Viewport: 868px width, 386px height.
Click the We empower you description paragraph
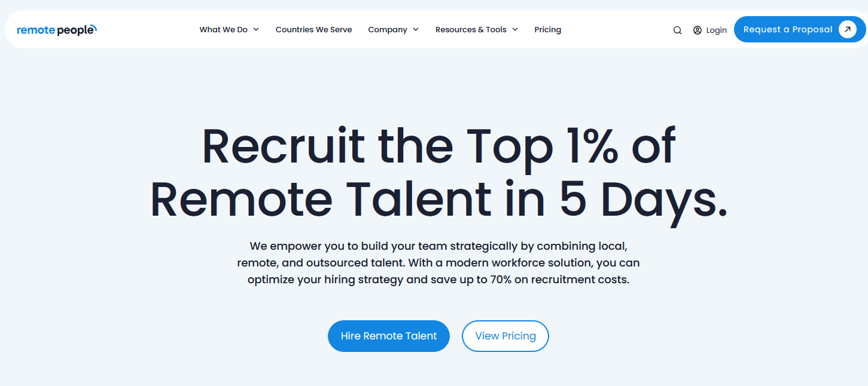[438, 262]
